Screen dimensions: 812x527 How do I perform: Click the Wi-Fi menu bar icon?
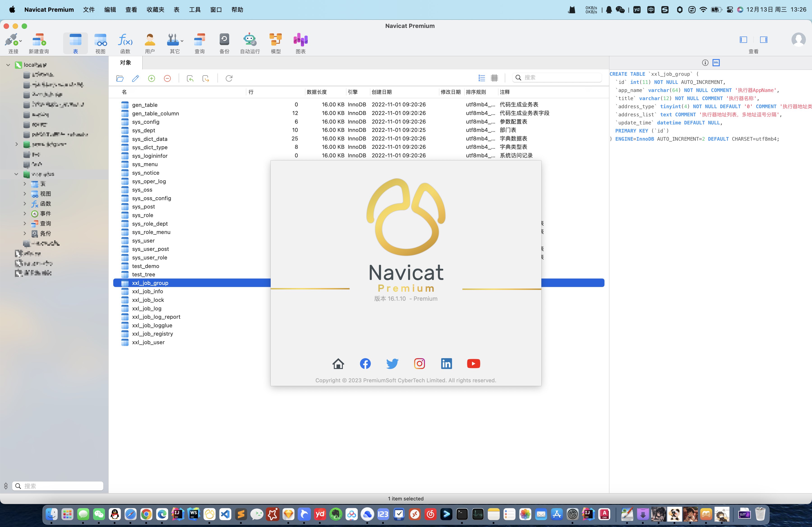[x=703, y=9]
